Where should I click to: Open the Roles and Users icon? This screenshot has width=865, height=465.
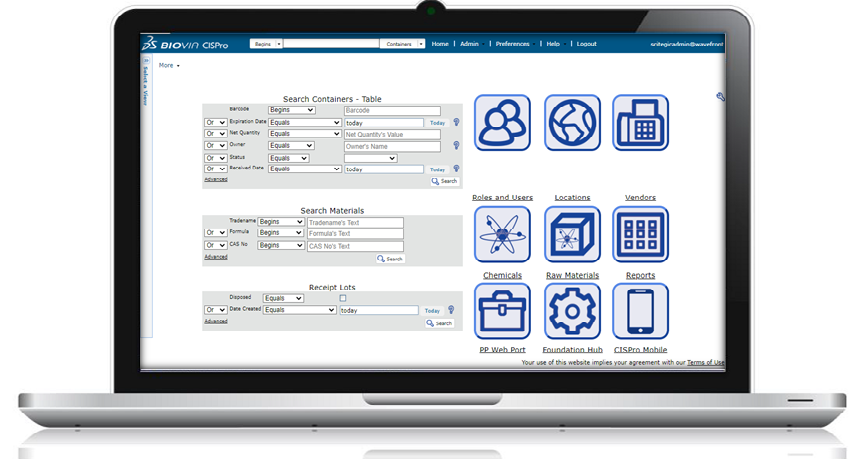(502, 123)
